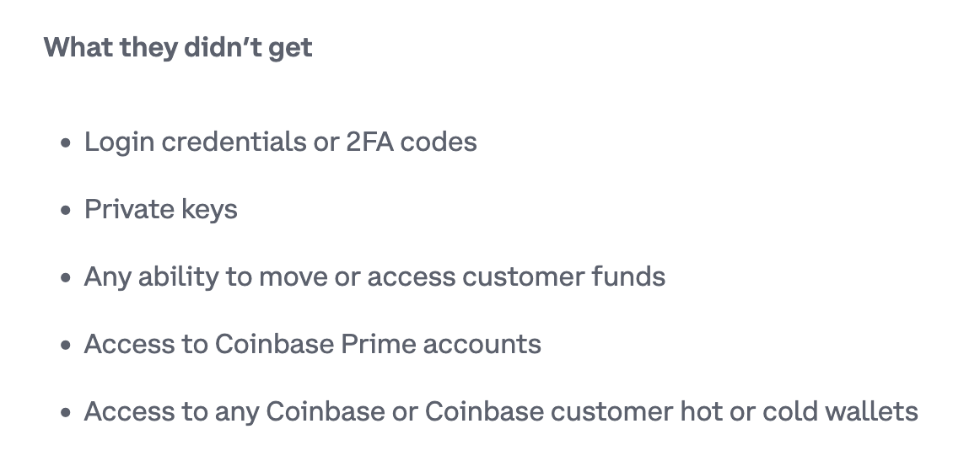
Task: Click the "What they didn't get" heading
Action: tap(178, 48)
